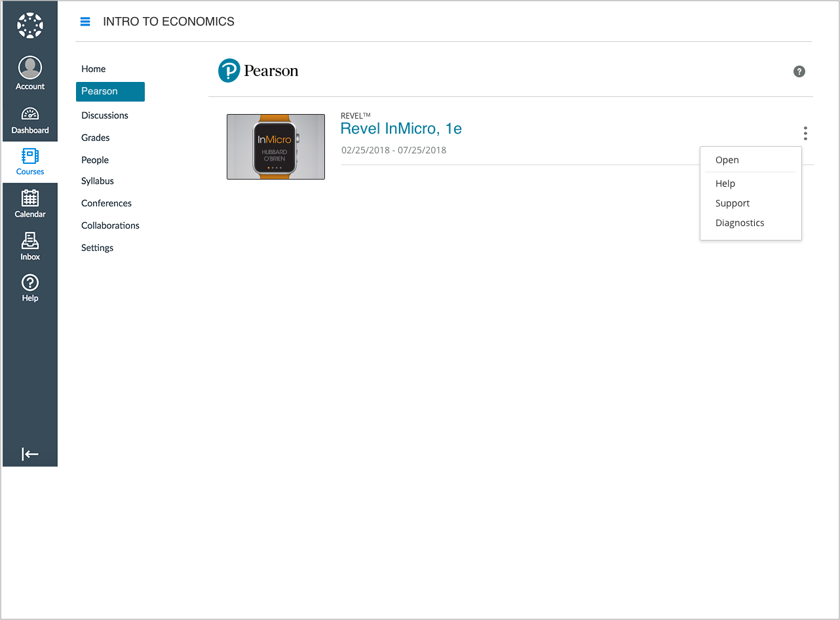This screenshot has width=840, height=620.
Task: Toggle the course menu hamburger icon
Action: [x=85, y=22]
